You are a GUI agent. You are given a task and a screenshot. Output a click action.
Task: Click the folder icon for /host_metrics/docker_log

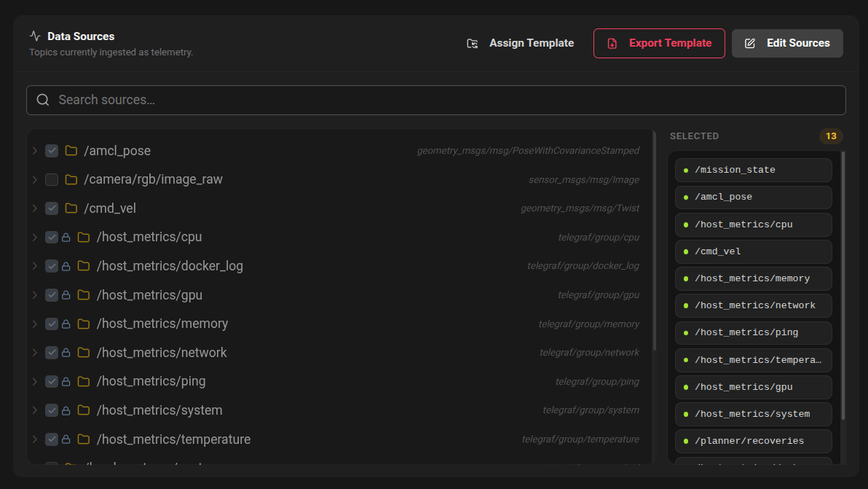coord(84,266)
